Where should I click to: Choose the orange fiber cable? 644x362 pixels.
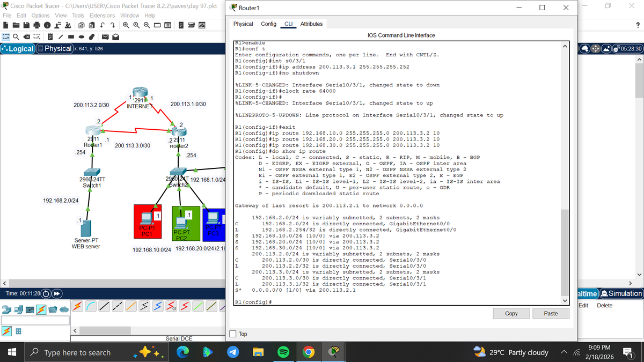(x=131, y=306)
